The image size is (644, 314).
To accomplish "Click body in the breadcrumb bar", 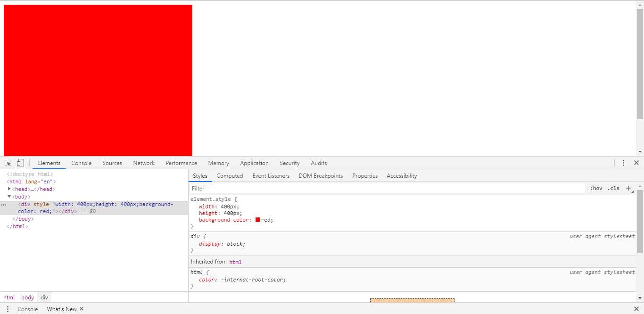I will pyautogui.click(x=28, y=297).
